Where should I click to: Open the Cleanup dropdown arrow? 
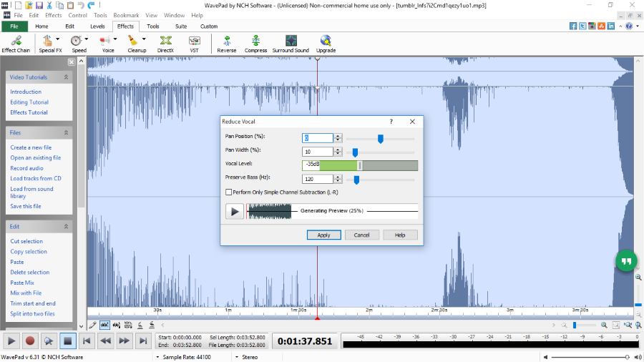coord(144,39)
